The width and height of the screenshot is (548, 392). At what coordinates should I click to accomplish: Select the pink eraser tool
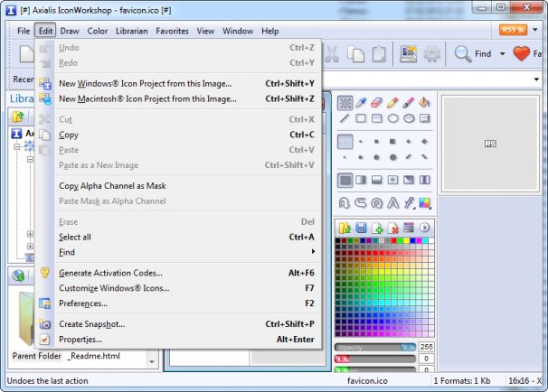pos(376,103)
